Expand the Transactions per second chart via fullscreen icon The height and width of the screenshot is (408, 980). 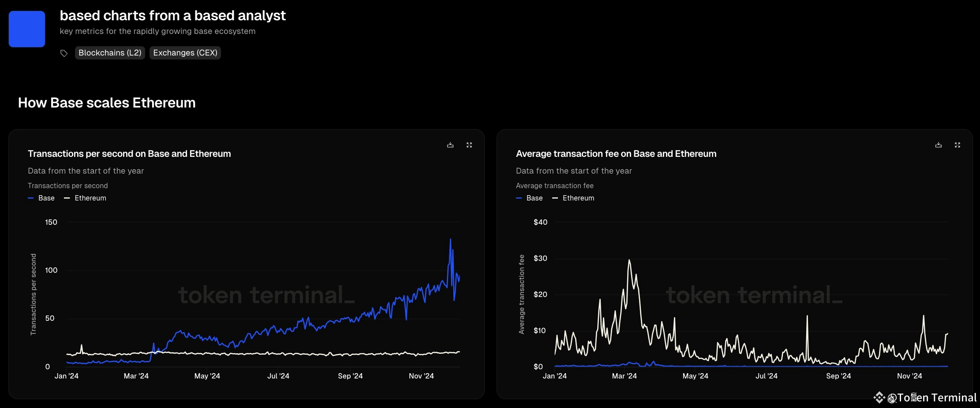(469, 145)
